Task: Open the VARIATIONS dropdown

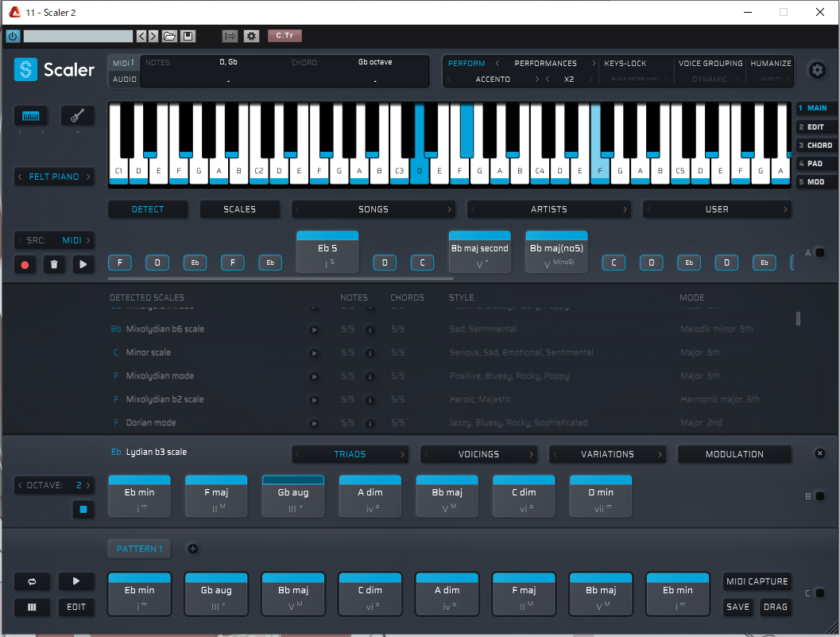Action: tap(607, 454)
